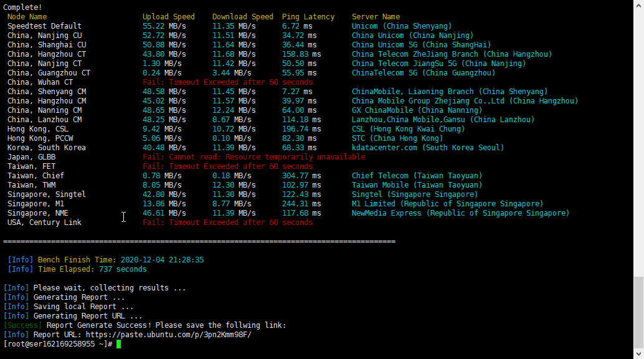Click the USA Century Link timeout message

[x=227, y=223]
